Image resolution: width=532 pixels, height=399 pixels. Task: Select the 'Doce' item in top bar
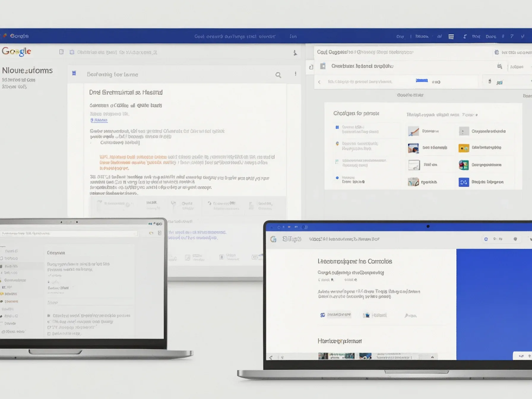pos(490,37)
